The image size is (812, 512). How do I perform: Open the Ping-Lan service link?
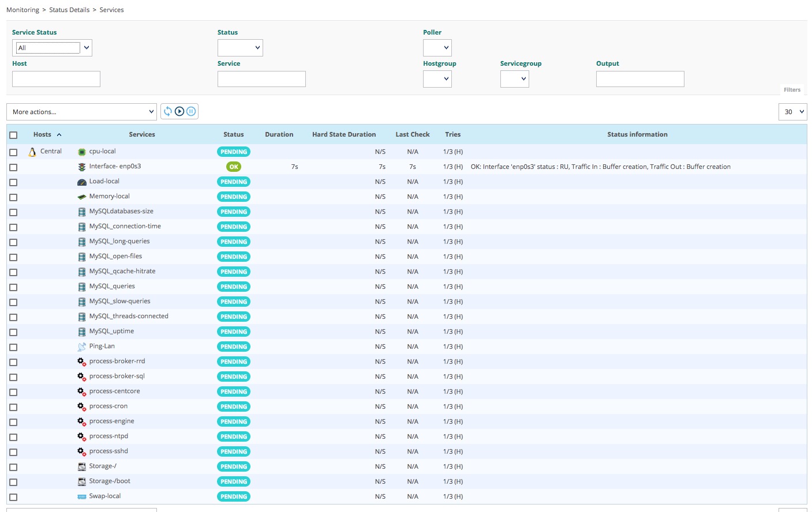(102, 347)
